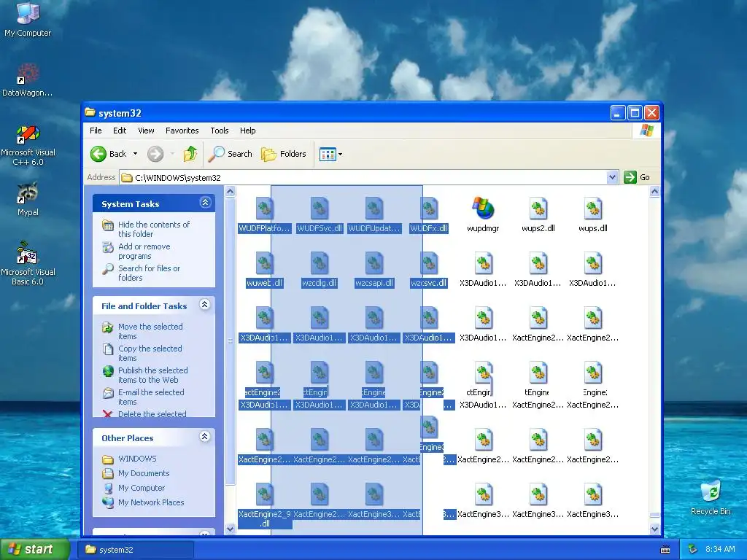Screen dimensions: 747x560
Task: Click the address bar path field
Action: point(363,178)
